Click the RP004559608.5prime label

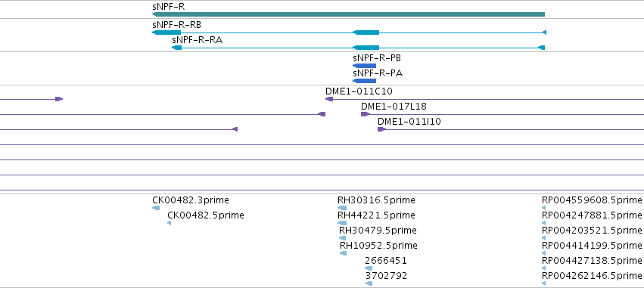[592, 200]
